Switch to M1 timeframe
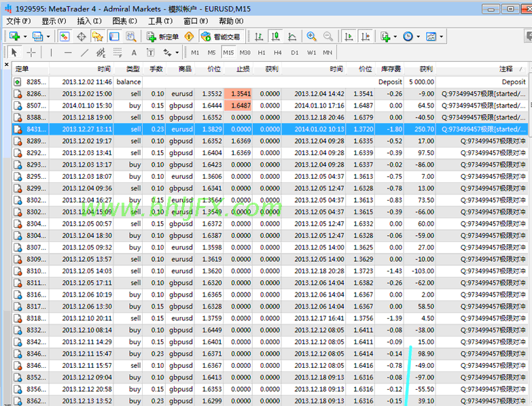This screenshot has height=406, width=532. (x=195, y=52)
